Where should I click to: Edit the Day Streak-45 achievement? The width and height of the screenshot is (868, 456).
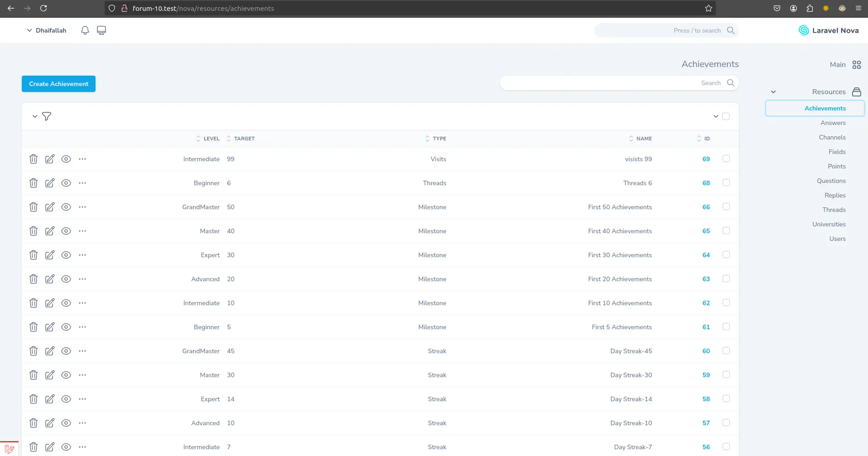[50, 351]
